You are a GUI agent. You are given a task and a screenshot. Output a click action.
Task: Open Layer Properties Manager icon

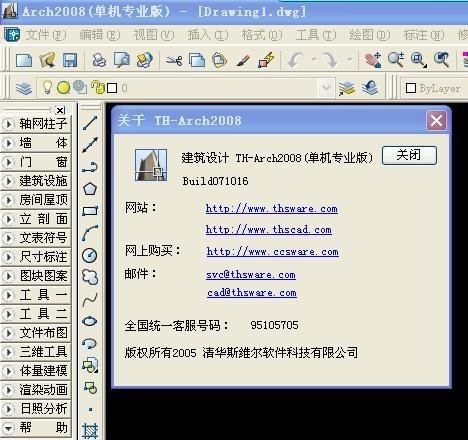pyautogui.click(x=24, y=88)
